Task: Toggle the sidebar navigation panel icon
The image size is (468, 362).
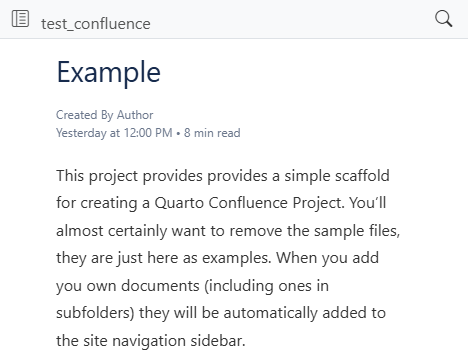Action: pyautogui.click(x=20, y=19)
